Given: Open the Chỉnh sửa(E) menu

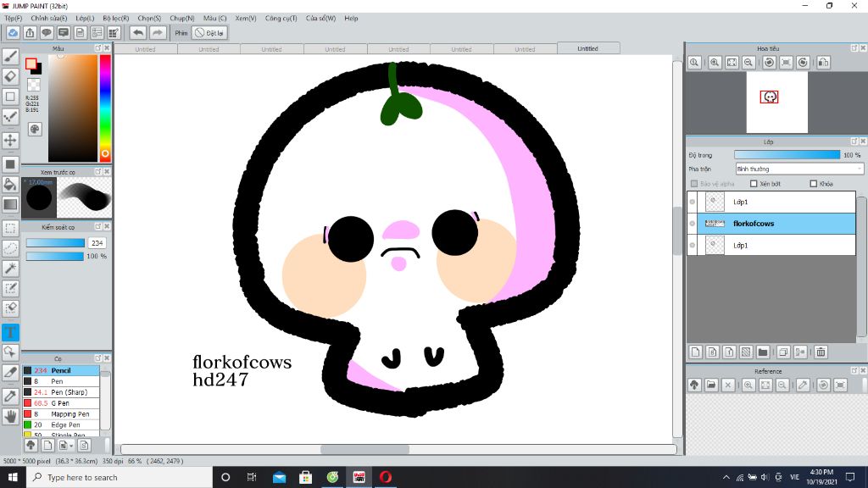Looking at the screenshot, I should click(x=48, y=19).
